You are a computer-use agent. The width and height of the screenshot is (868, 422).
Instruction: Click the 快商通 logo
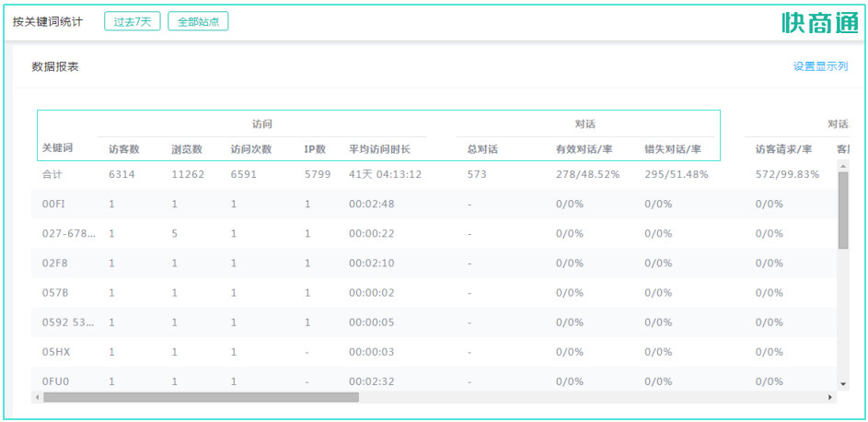pyautogui.click(x=819, y=23)
